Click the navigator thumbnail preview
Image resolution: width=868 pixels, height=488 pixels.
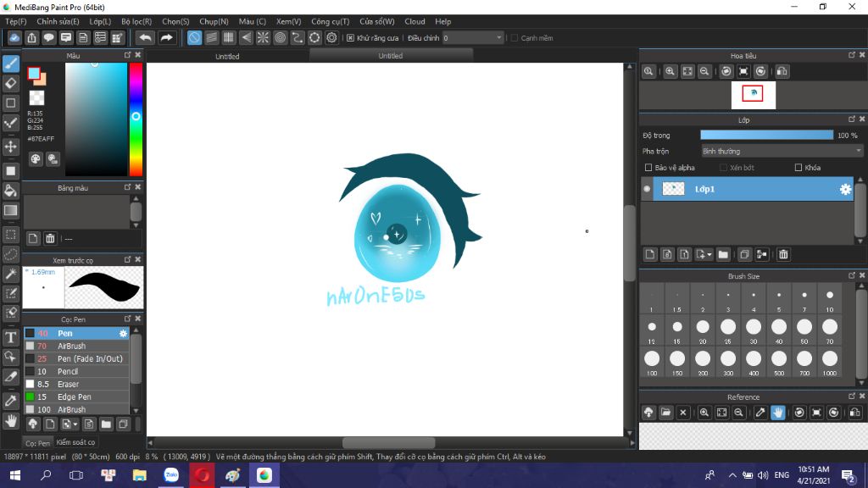754,95
